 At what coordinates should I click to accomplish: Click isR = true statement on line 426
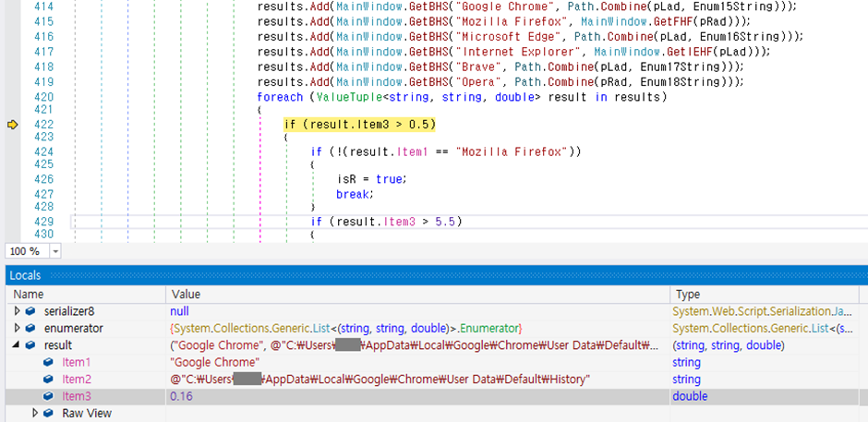[372, 179]
